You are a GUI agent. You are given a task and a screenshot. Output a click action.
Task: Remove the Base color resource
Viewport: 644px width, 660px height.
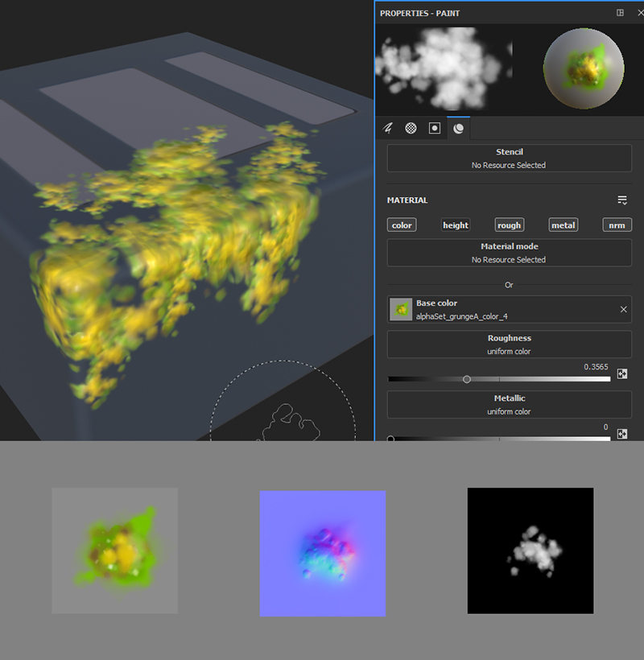point(623,309)
